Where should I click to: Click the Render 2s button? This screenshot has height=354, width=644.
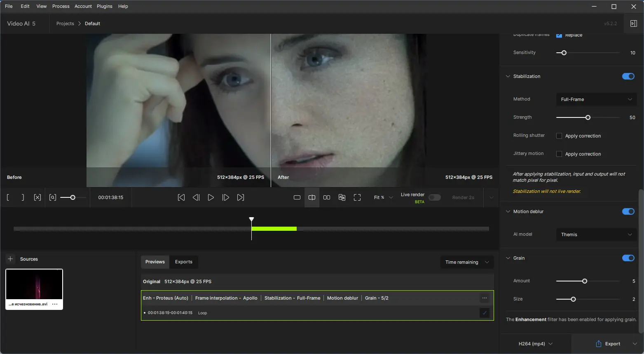click(463, 197)
